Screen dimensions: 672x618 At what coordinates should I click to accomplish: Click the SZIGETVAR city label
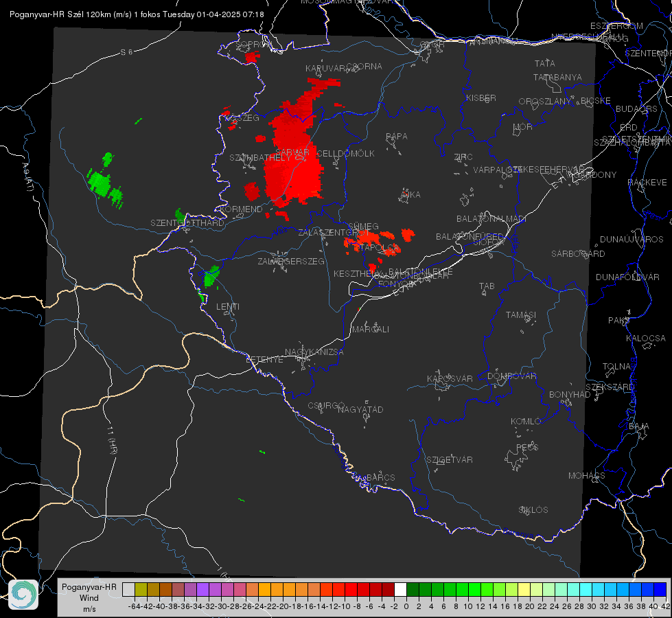[449, 460]
